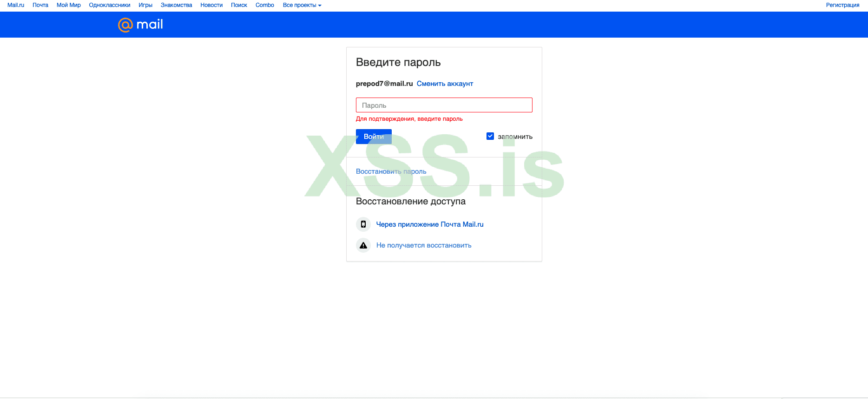
Task: Click the "Введите пароль" heading
Action: pos(398,62)
